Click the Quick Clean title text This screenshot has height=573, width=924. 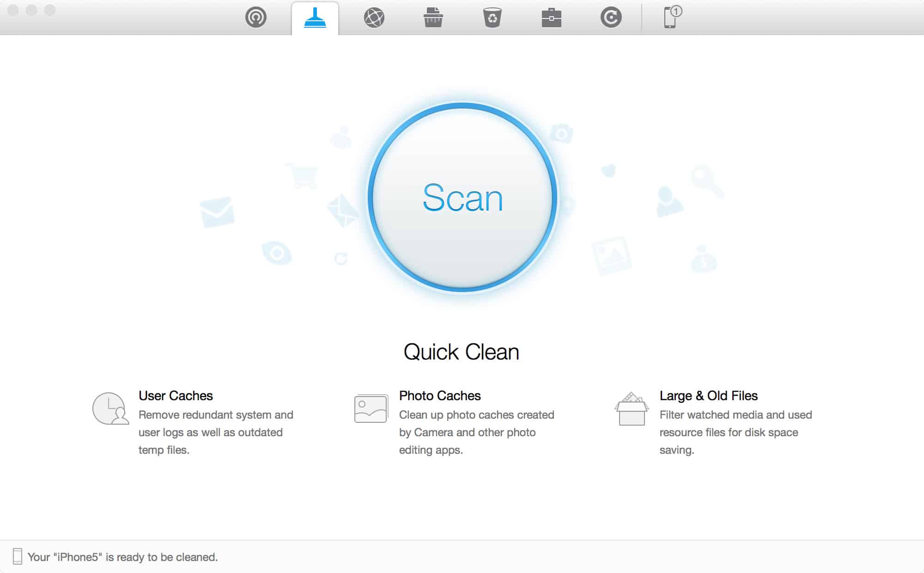461,352
